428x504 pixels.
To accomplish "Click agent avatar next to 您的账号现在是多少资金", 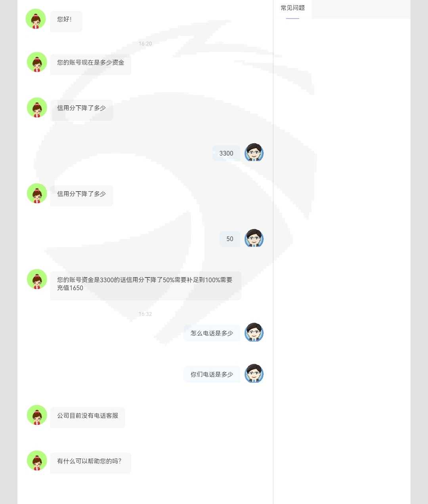I will coord(37,62).
